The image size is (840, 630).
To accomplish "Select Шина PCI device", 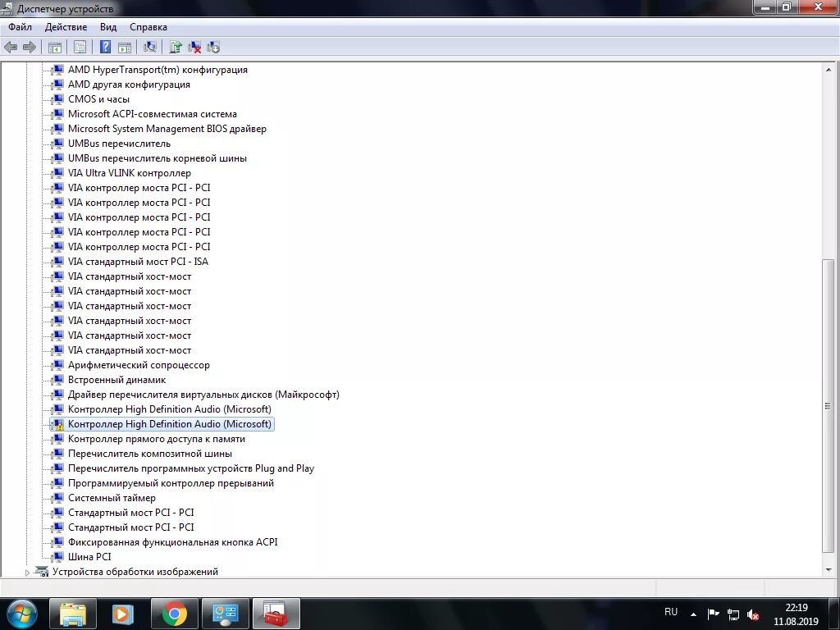I will 89,557.
